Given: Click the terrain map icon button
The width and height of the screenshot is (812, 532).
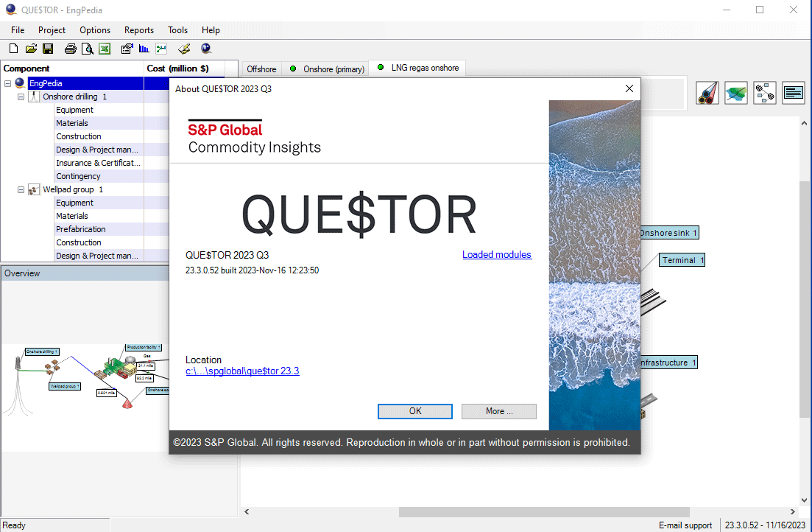Looking at the screenshot, I should click(736, 94).
